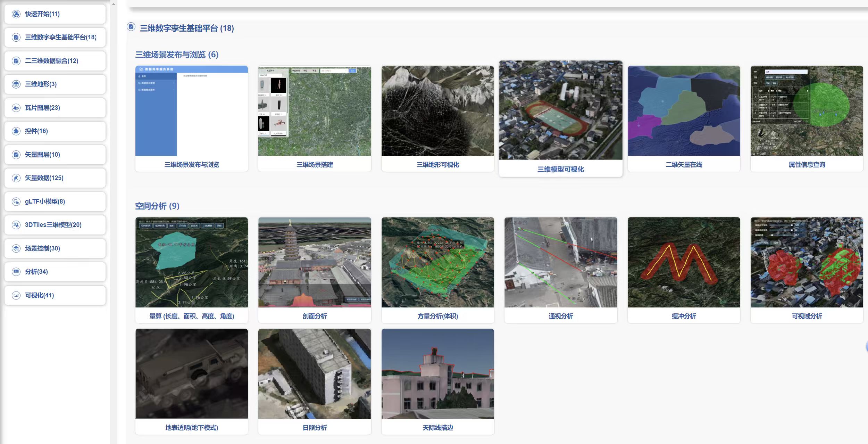The image size is (868, 444).
Task: Click the 属性信息查询 title link
Action: pyautogui.click(x=807, y=165)
